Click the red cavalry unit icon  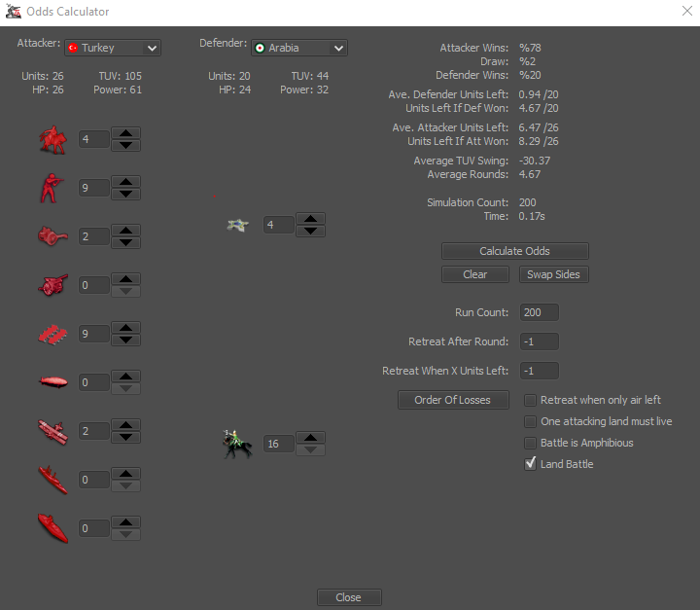point(52,140)
